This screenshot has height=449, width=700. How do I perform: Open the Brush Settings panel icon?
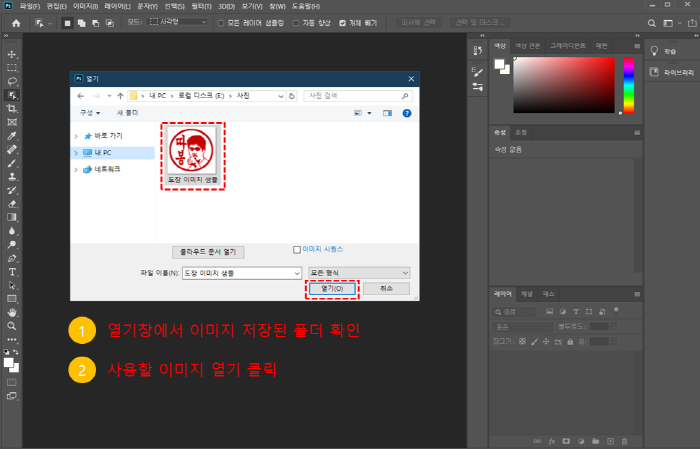pos(478,71)
